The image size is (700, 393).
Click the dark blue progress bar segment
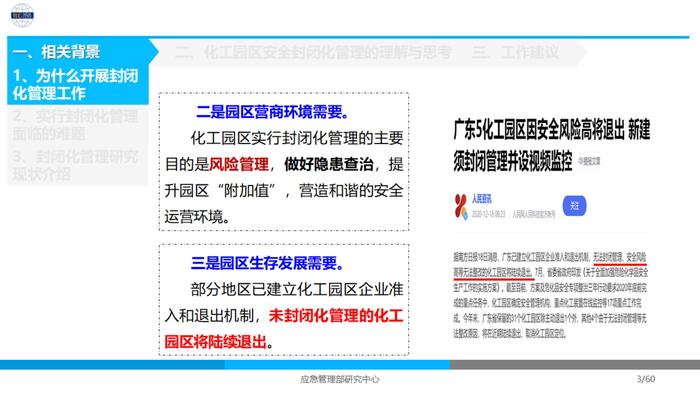point(112,365)
